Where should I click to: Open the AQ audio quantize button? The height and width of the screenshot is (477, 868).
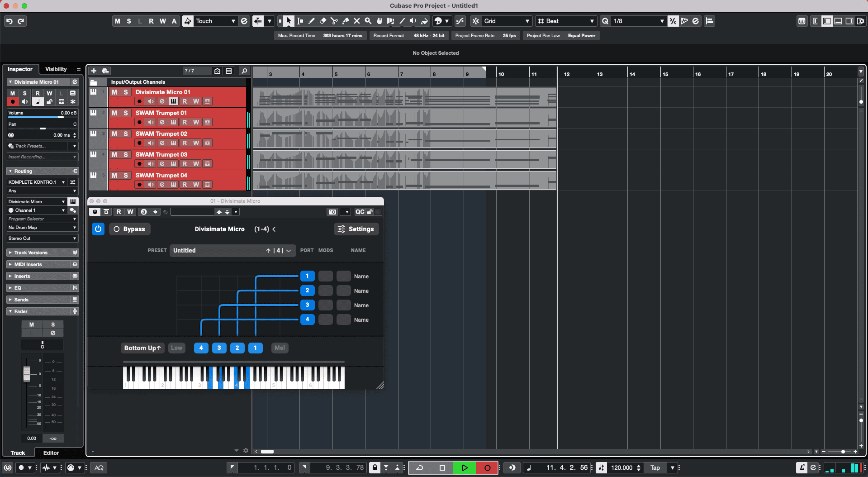pyautogui.click(x=99, y=467)
